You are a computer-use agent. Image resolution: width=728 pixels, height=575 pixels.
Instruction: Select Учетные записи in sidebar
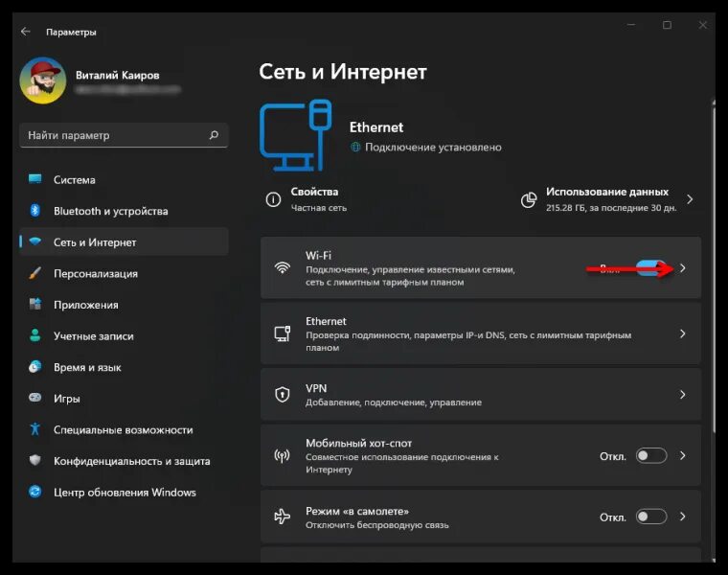(124, 335)
